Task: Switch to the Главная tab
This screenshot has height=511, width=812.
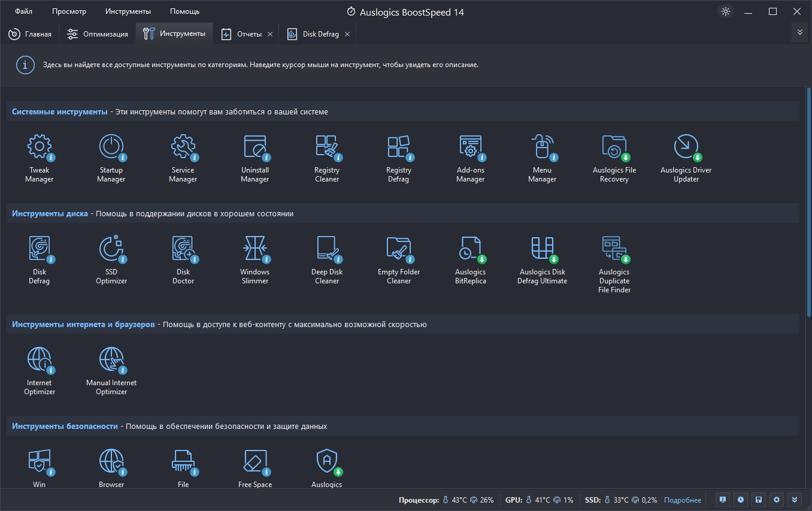Action: pos(30,34)
